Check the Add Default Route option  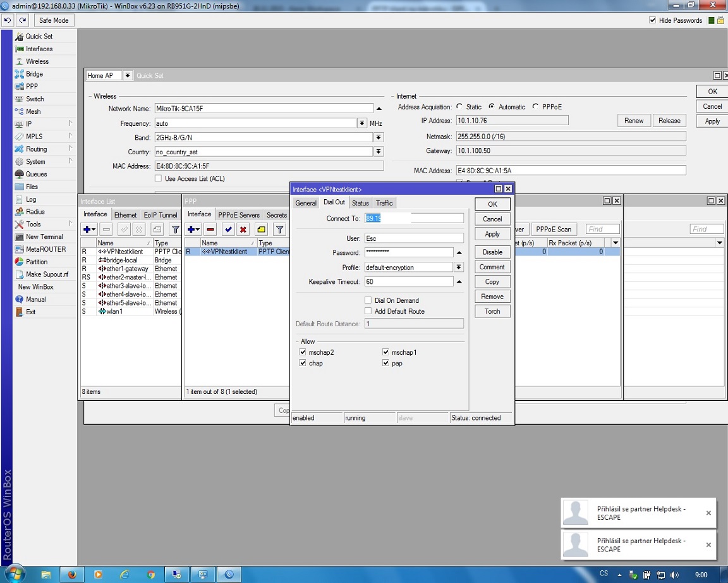click(x=368, y=311)
